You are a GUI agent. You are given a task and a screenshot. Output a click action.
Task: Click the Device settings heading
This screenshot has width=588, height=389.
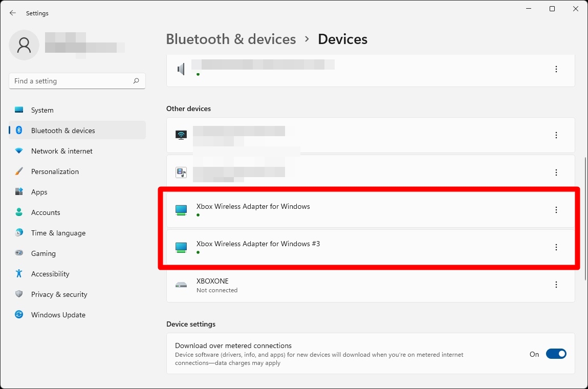click(191, 324)
